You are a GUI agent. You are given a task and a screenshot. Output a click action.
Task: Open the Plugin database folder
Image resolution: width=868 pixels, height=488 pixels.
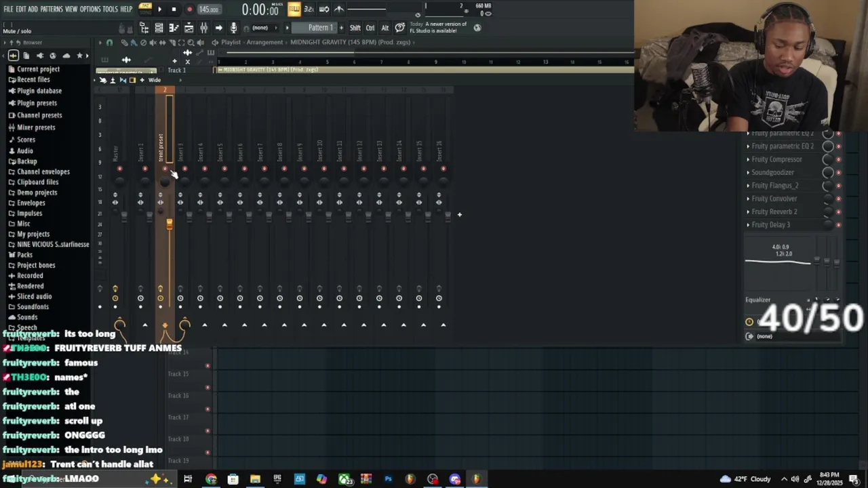coord(39,91)
